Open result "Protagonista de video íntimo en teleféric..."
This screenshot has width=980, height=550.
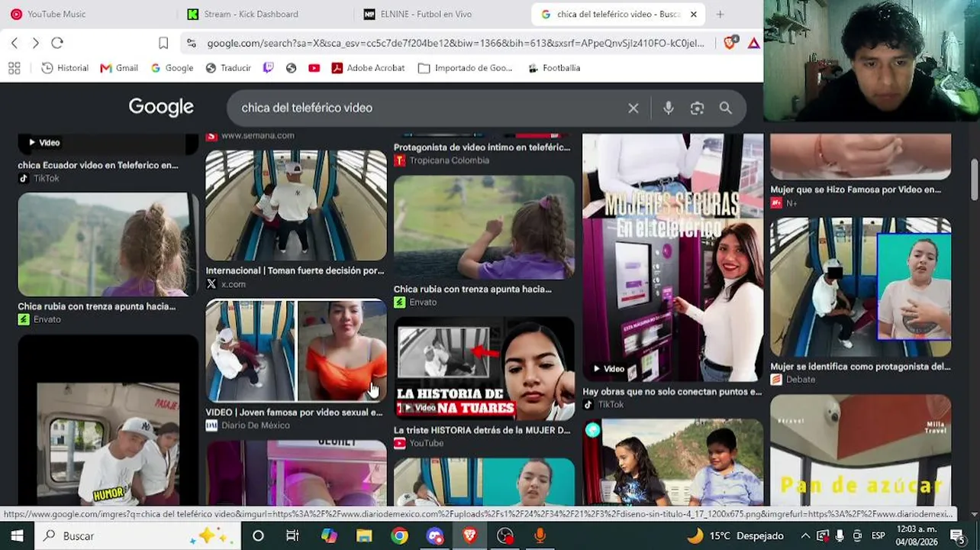[482, 147]
